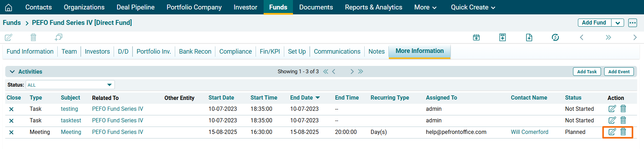Click the delete fund trash icon in toolbar
Screen dimensions: 644x149
(33, 37)
